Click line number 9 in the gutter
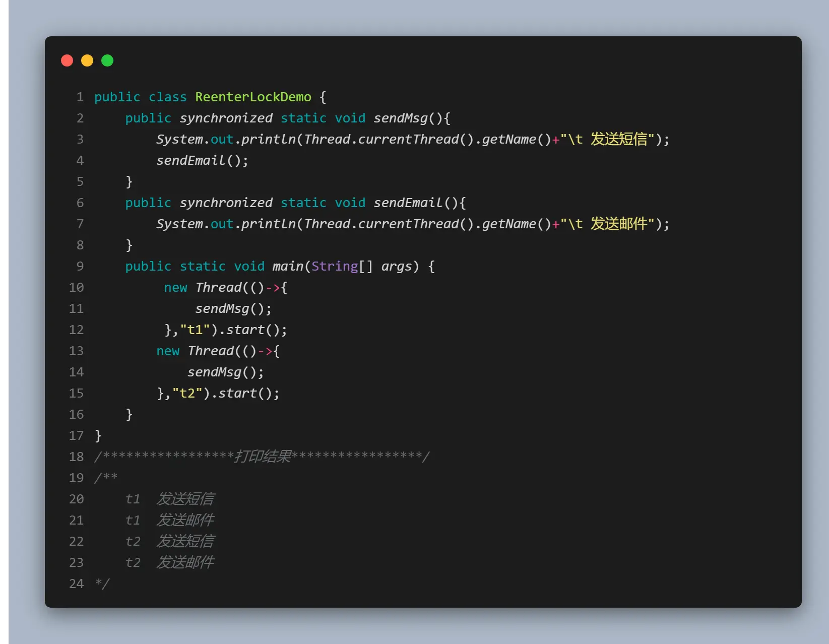The image size is (829, 644). coord(80,266)
